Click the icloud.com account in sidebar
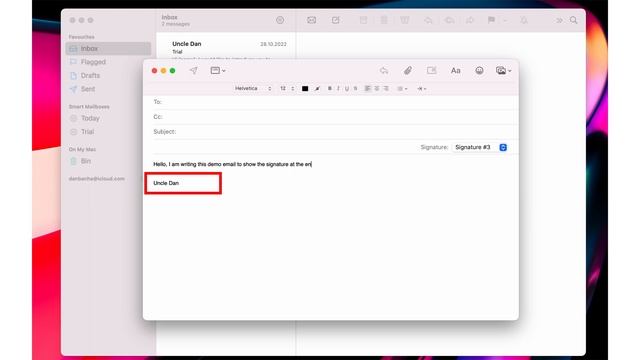 point(97,179)
